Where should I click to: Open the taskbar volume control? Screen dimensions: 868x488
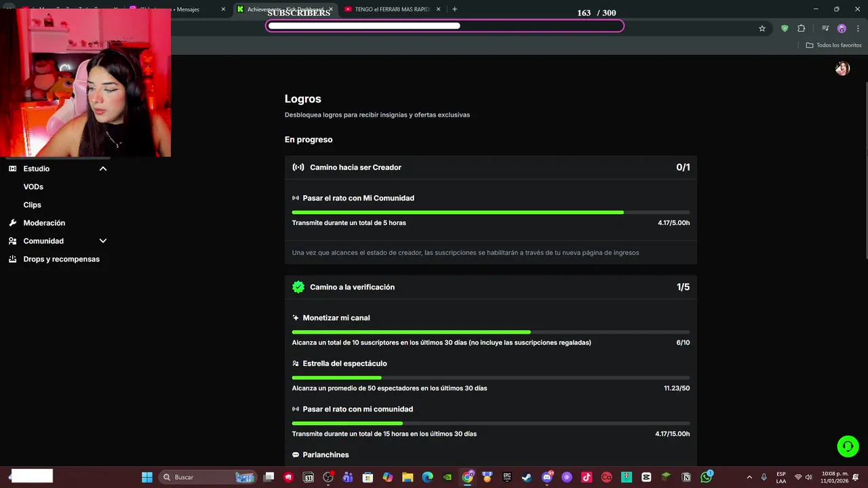(x=808, y=477)
